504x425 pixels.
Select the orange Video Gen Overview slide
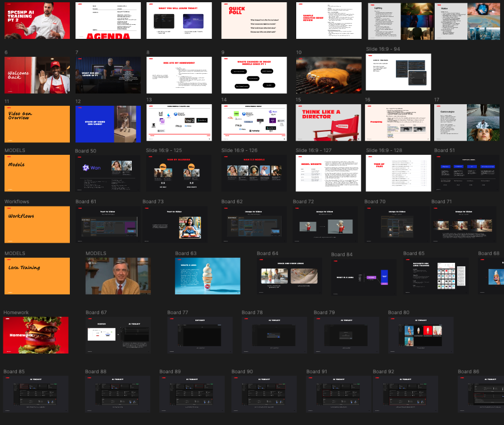(x=37, y=124)
